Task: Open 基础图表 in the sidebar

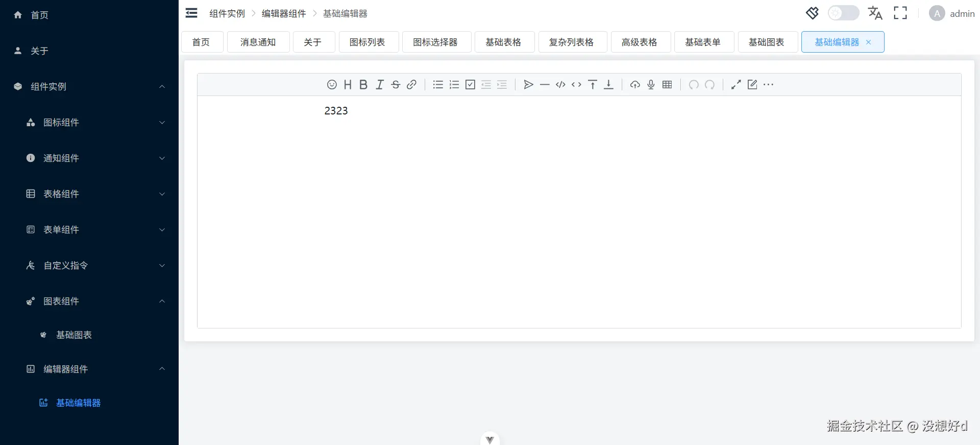Action: [89, 335]
